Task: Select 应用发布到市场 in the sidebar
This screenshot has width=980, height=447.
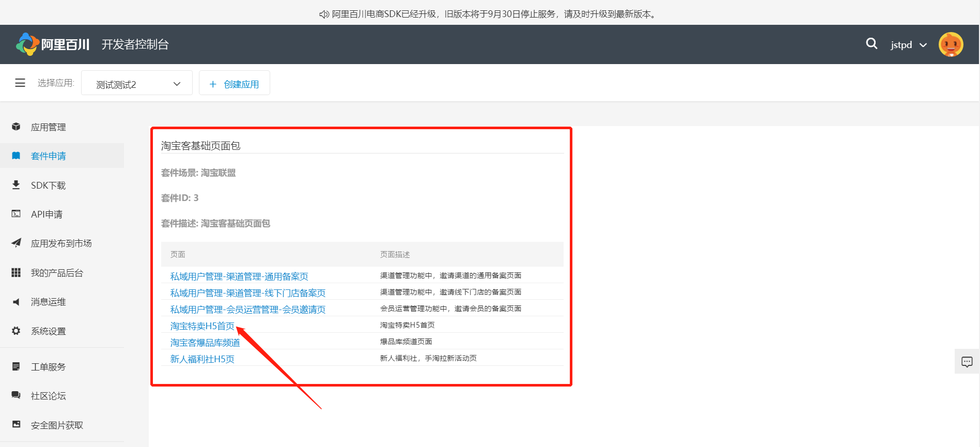Action: coord(62,243)
